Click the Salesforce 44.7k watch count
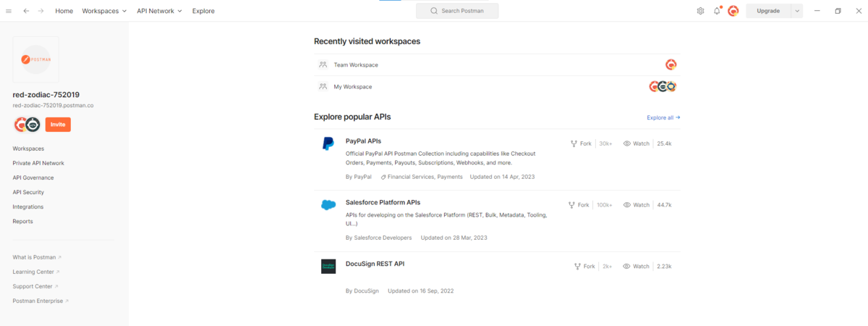868x326 pixels. coord(664,205)
